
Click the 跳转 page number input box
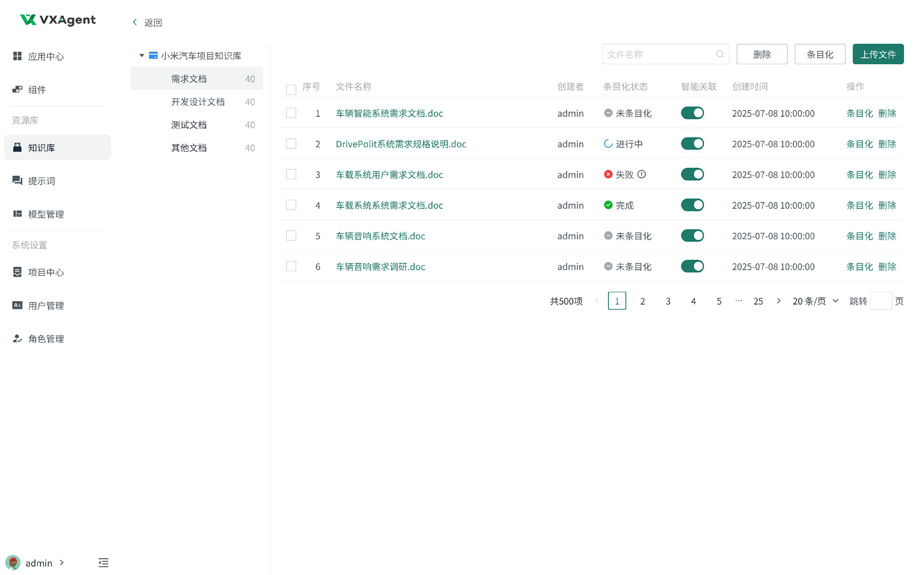880,301
